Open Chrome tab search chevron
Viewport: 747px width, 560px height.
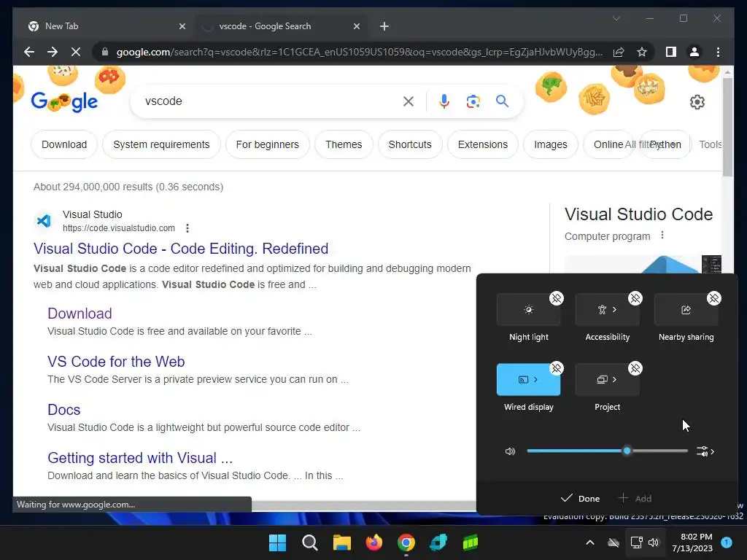pos(616,18)
